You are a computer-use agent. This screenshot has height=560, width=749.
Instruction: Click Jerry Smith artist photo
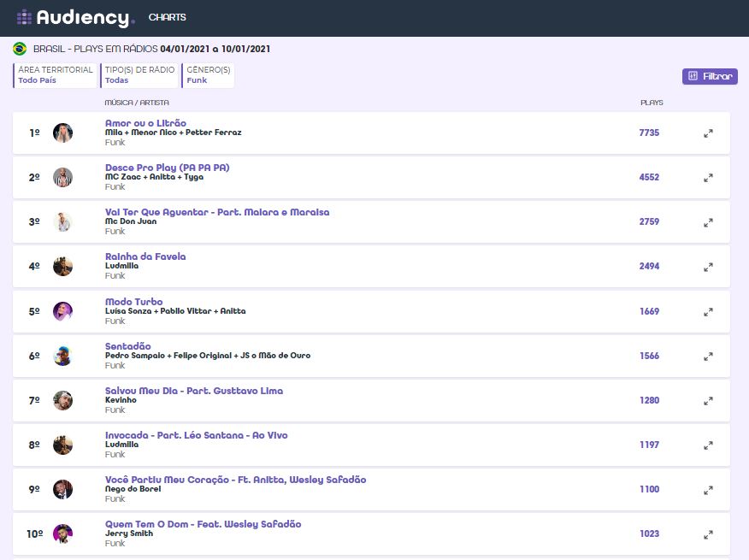[x=62, y=533]
